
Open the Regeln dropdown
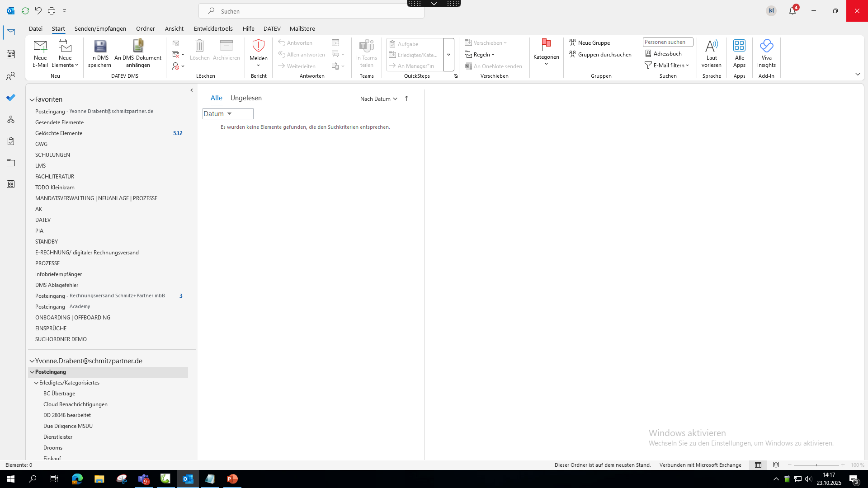coord(480,54)
